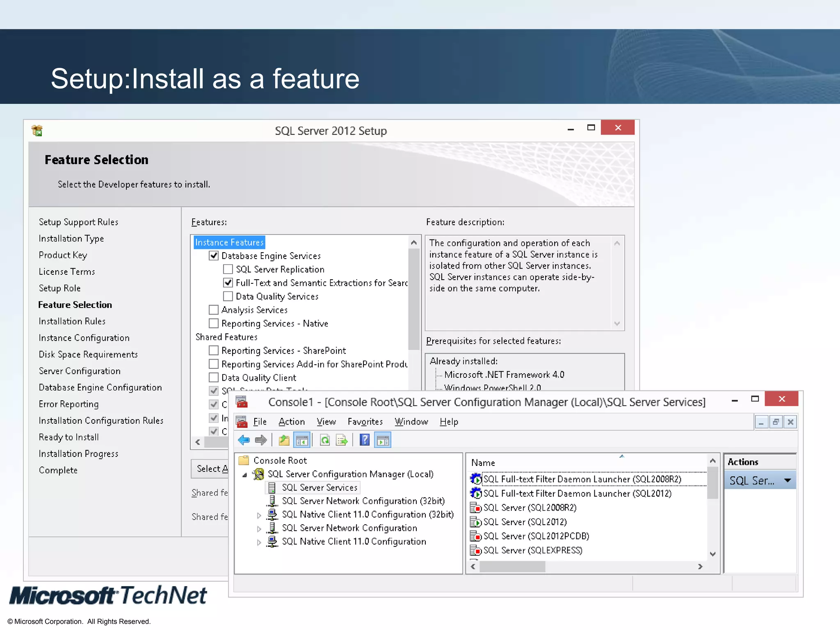This screenshot has height=630, width=840.
Task: Toggle the Show/Hide Console Tree icon
Action: pyautogui.click(x=302, y=441)
